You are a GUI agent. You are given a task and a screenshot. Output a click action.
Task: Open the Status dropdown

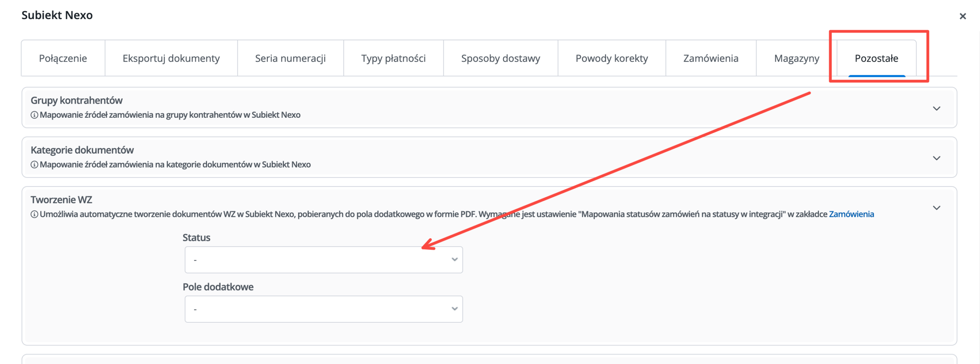point(323,260)
